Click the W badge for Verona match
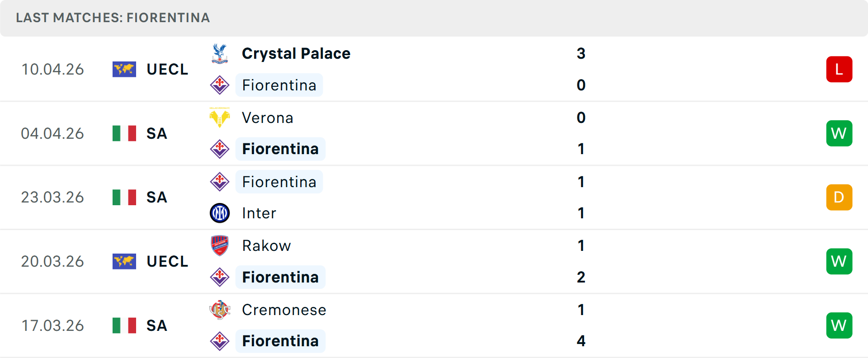Viewport: 868px width, 358px height. pos(839,133)
